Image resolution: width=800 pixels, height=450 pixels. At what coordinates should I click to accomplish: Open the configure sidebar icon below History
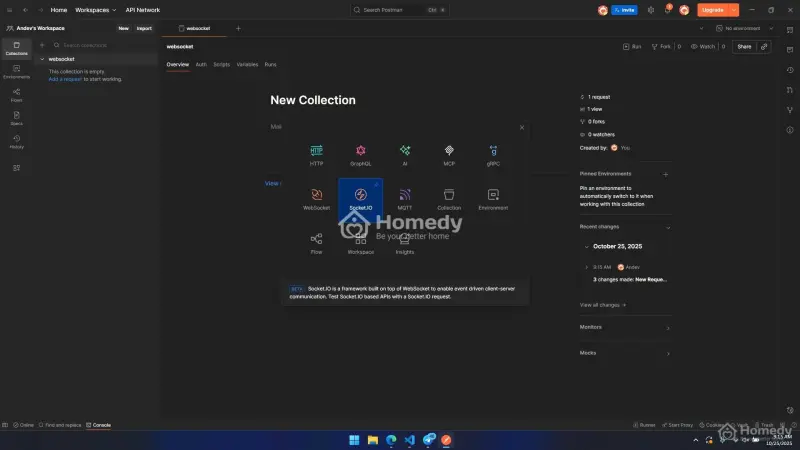click(16, 168)
